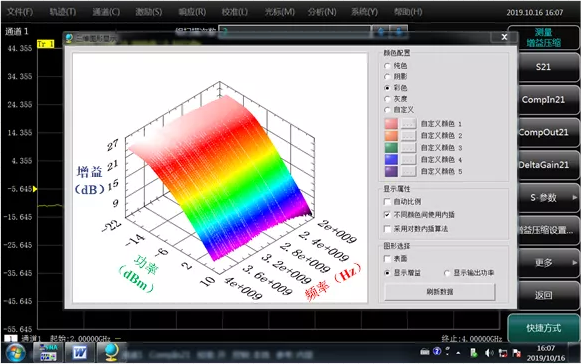Click the globe 3D viewer taskbar icon

pos(111,352)
